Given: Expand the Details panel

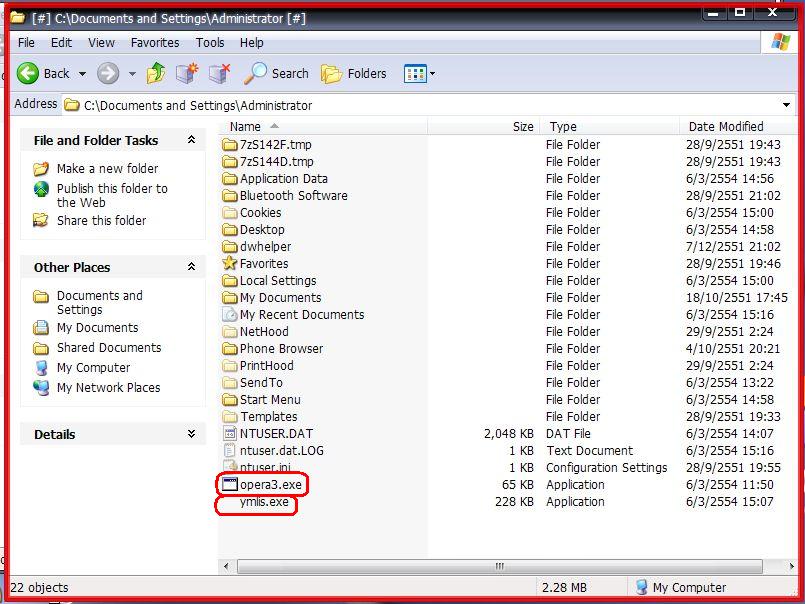Looking at the screenshot, I should [x=191, y=434].
